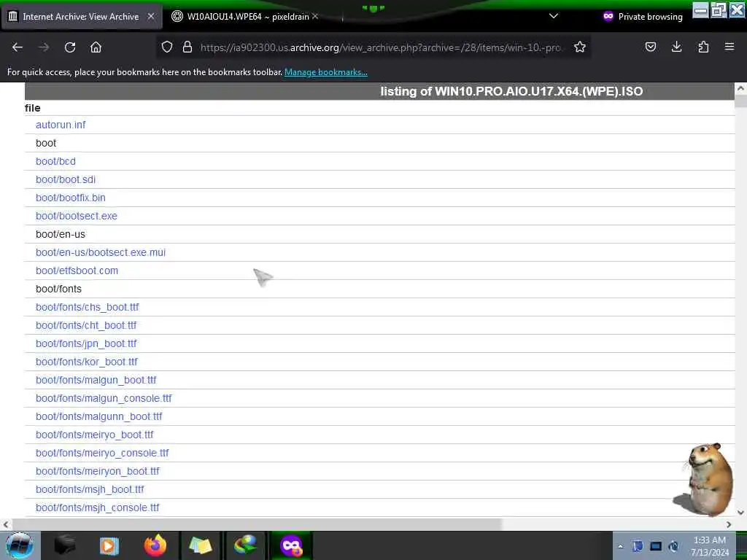Open boot/fonts/meiryo_boot.ttf link

(x=94, y=435)
